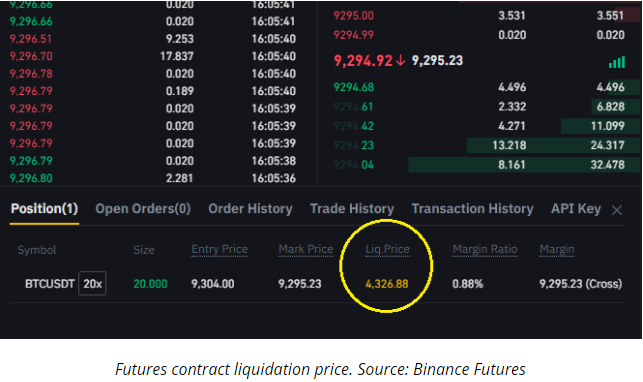Go to the Transaction History tab
The height and width of the screenshot is (382, 643).
point(472,209)
